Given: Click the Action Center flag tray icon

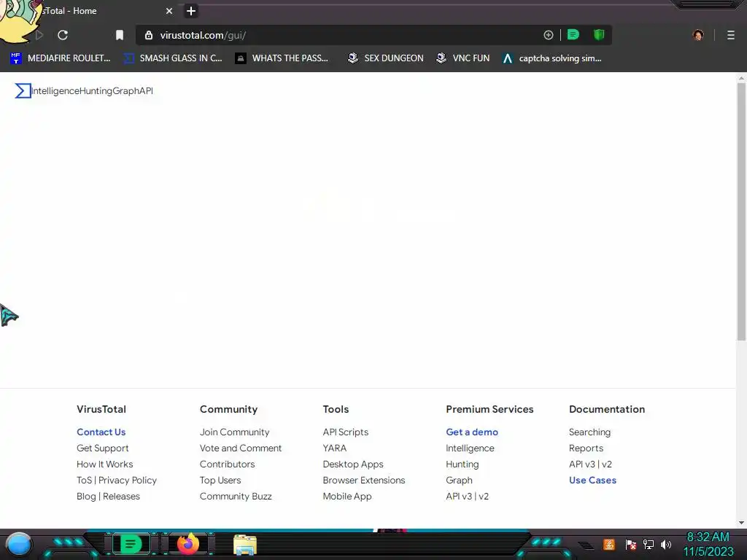Looking at the screenshot, I should [630, 544].
